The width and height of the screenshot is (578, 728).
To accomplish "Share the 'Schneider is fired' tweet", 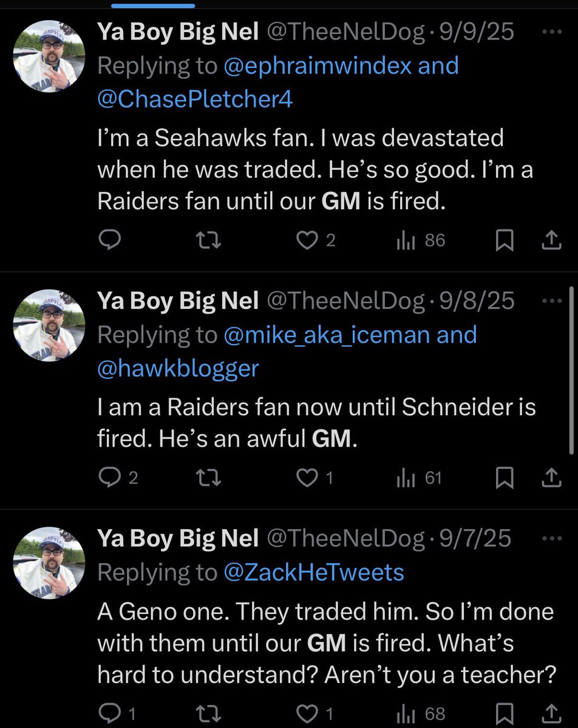I will pyautogui.click(x=551, y=479).
